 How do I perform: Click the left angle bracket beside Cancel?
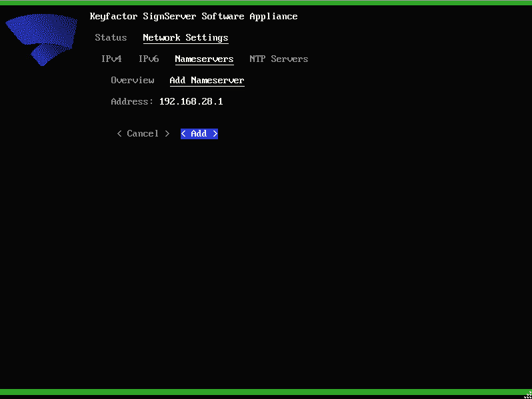tap(119, 134)
